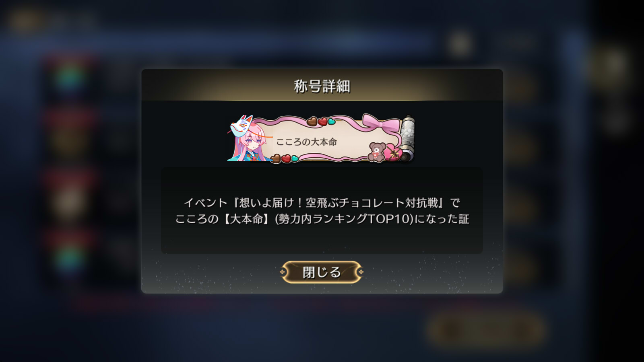Click the rolled scroll end of the badge
The height and width of the screenshot is (362, 644).
(x=407, y=139)
